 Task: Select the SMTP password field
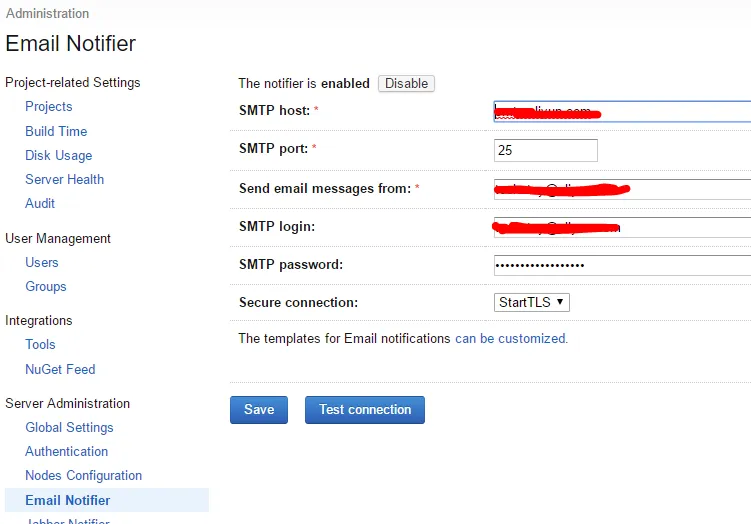click(622, 265)
